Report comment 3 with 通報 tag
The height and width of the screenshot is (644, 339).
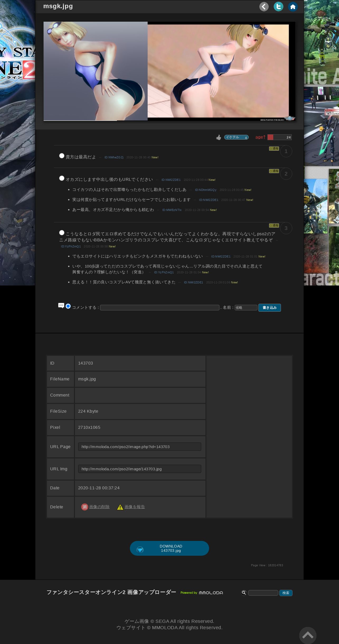tap(274, 226)
